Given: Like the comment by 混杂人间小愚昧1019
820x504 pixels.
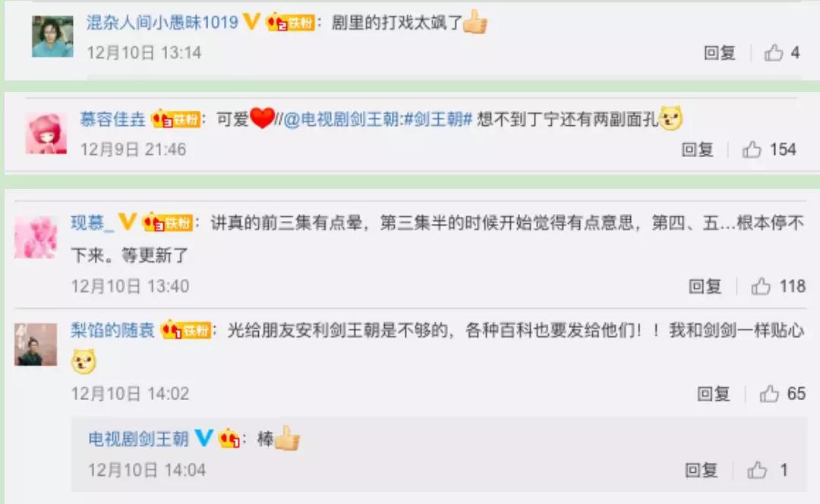Looking at the screenshot, I should pyautogui.click(x=774, y=52).
